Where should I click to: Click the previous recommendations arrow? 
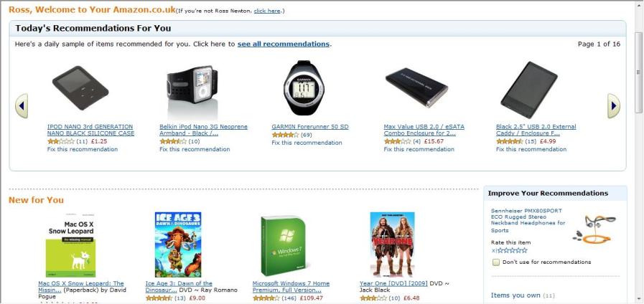[x=22, y=106]
